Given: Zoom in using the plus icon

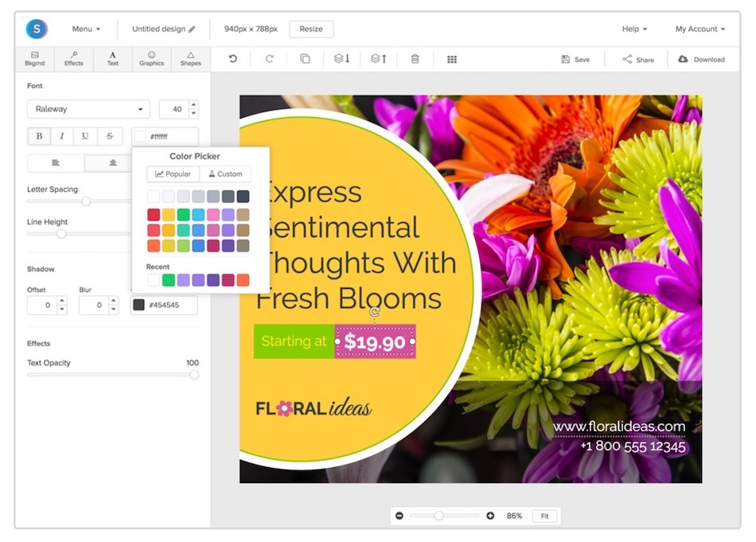Looking at the screenshot, I should [490, 516].
